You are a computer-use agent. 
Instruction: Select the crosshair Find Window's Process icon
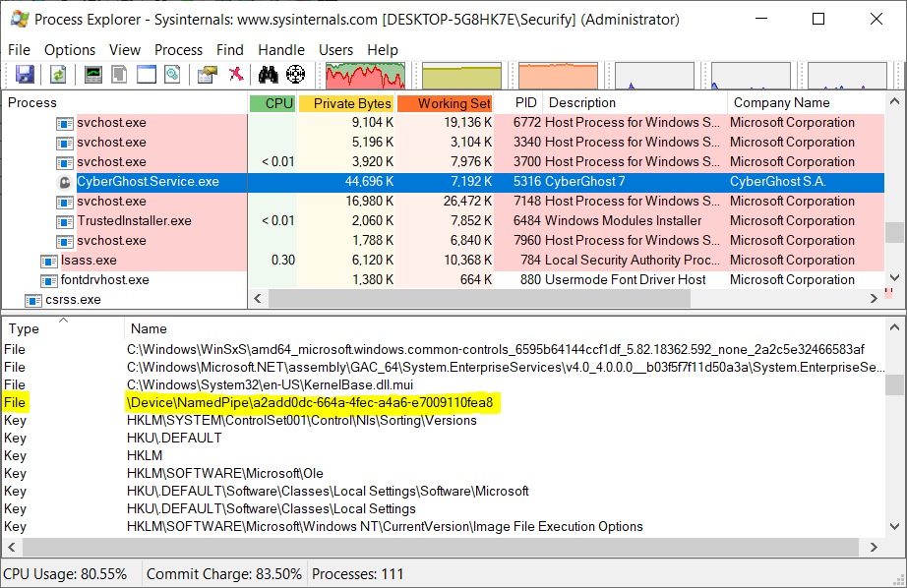[295, 74]
